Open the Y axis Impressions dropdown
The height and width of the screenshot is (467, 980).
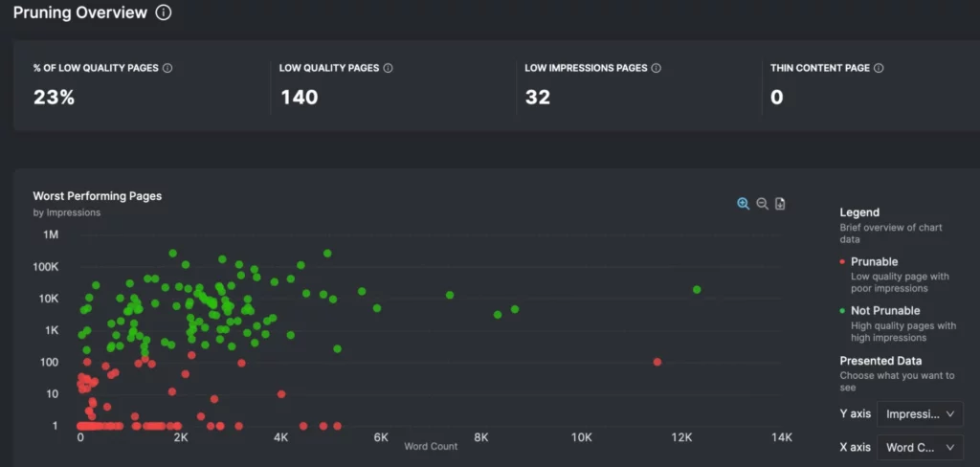click(920, 414)
